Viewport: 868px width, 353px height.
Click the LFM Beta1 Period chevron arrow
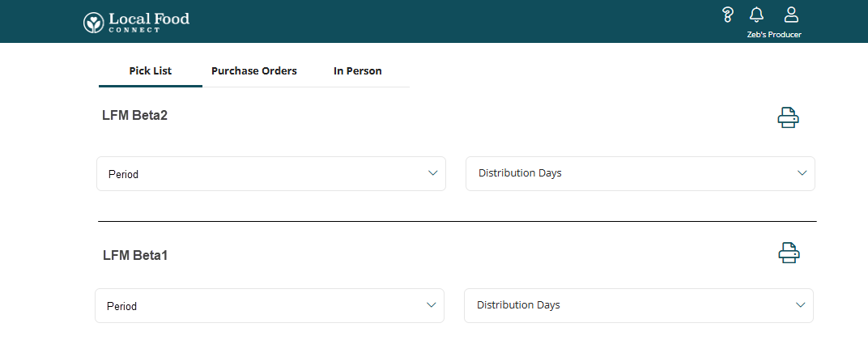(x=432, y=304)
